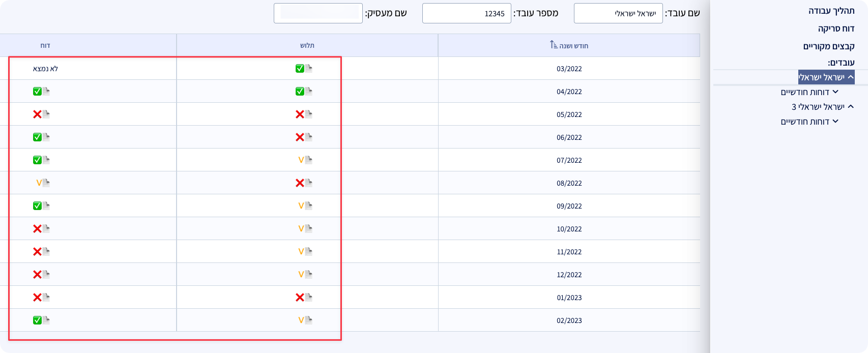Click the שם עובד input field
This screenshot has height=353, width=868.
[x=618, y=13]
